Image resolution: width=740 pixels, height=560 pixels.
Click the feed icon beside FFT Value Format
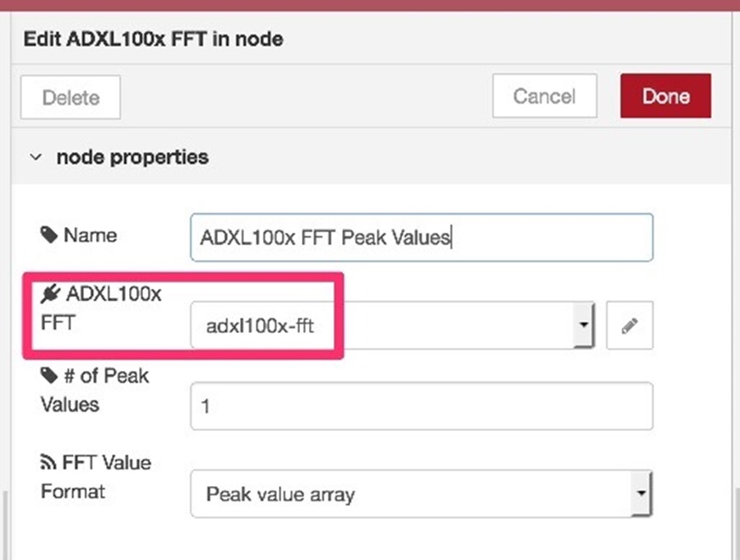(x=48, y=462)
